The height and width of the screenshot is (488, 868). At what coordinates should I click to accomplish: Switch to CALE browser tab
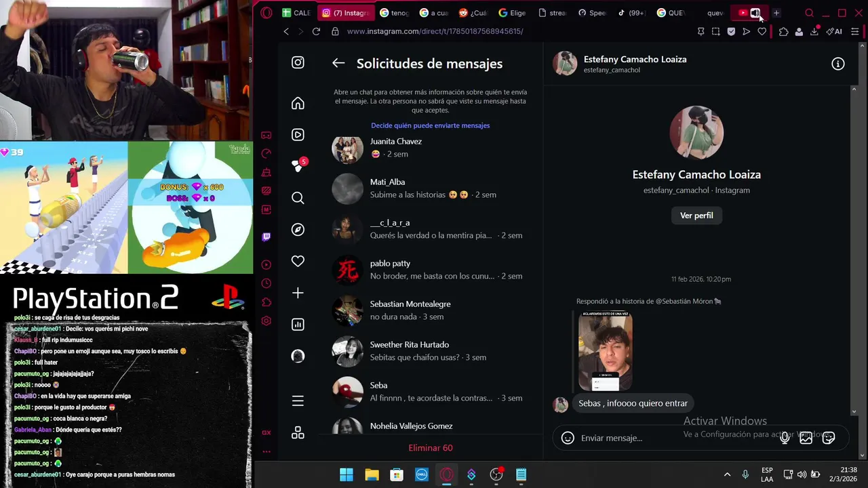(x=296, y=13)
